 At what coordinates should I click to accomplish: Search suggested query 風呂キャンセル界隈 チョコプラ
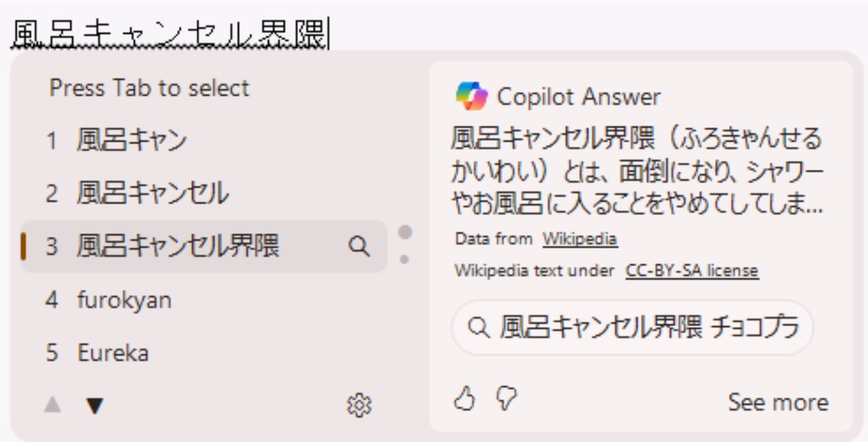click(649, 328)
